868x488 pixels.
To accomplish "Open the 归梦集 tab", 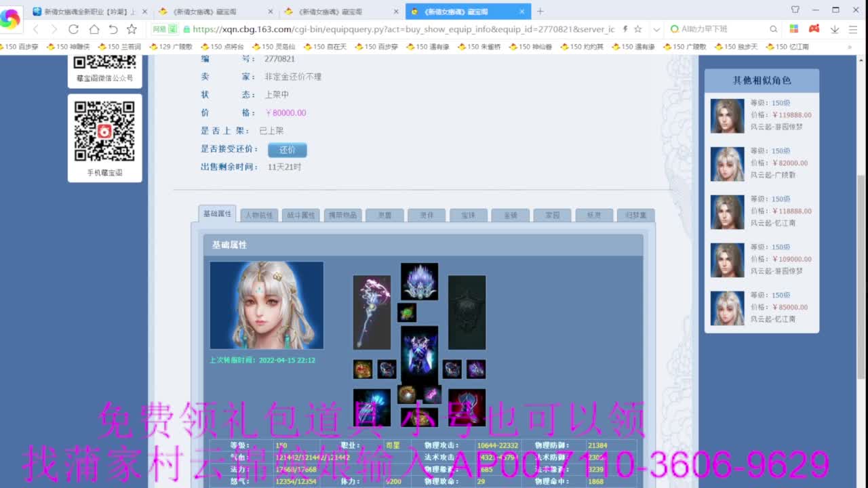I will 635,215.
